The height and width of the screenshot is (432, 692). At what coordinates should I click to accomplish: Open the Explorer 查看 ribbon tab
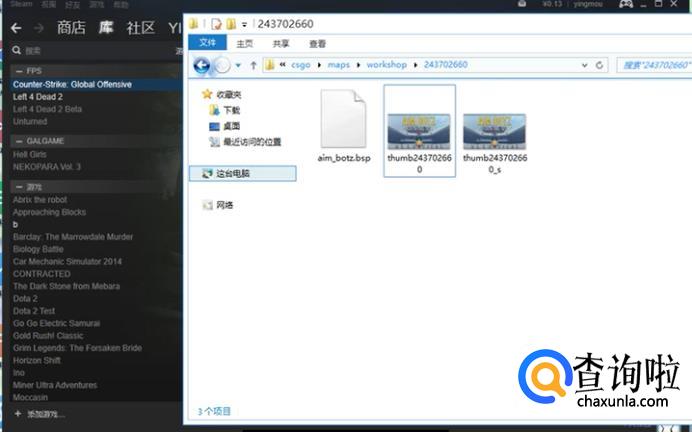tap(317, 44)
